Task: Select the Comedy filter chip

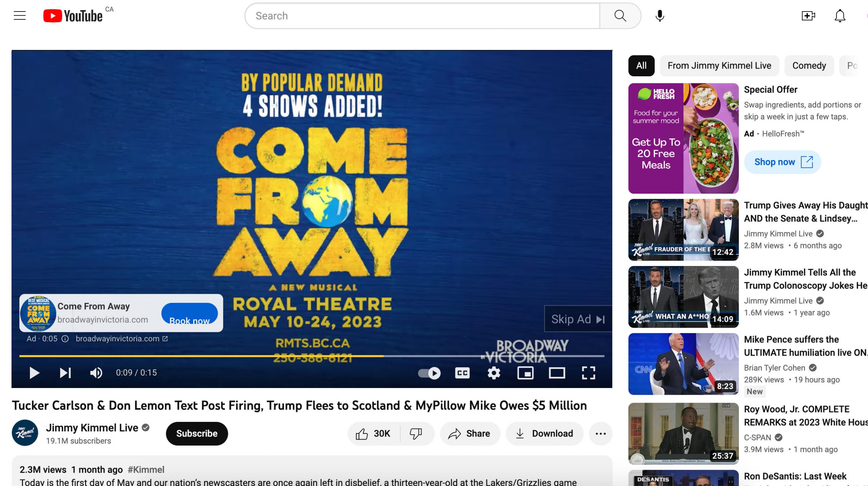Action: [x=809, y=66]
